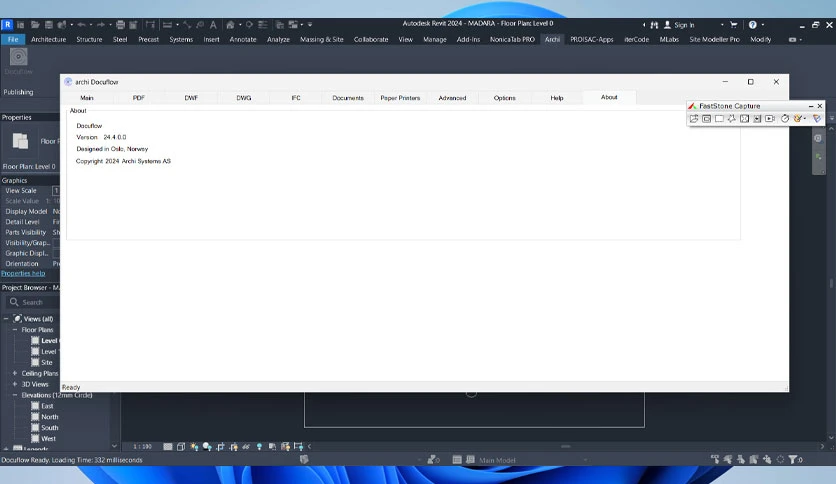Image resolution: width=836 pixels, height=484 pixels.
Task: Click Sign In in the title bar
Action: tap(684, 25)
